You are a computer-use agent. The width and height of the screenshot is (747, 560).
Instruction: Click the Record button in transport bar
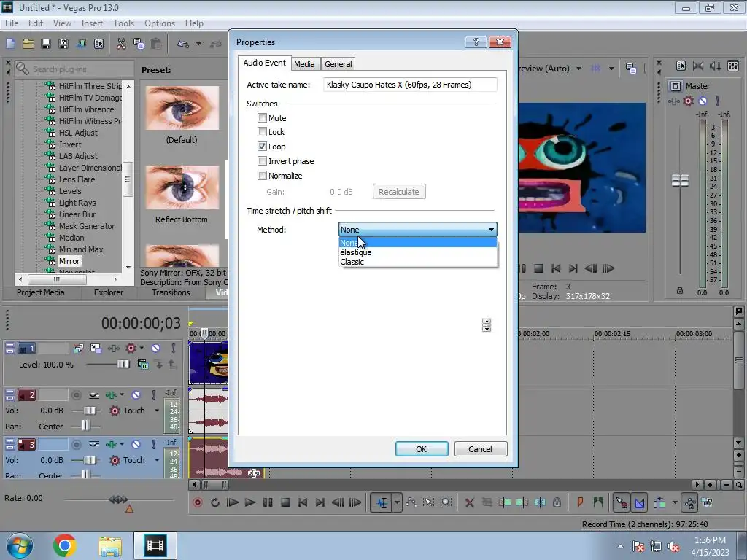click(x=198, y=502)
